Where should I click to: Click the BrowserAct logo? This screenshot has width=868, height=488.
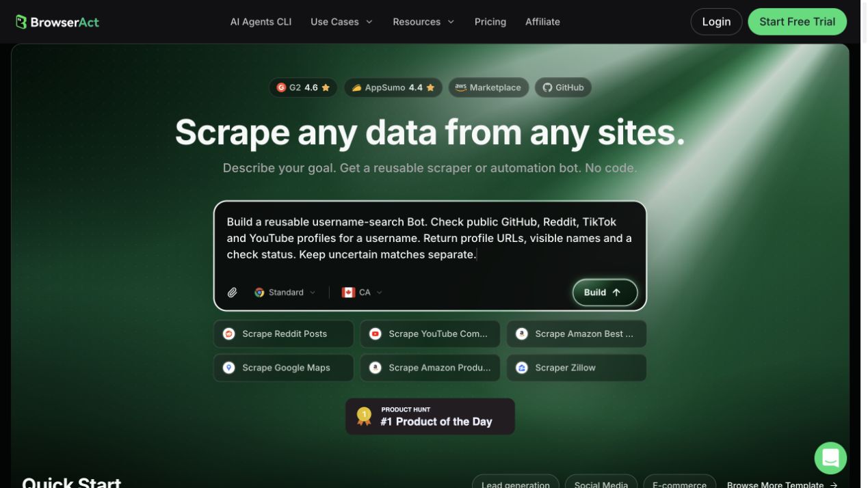pos(57,22)
